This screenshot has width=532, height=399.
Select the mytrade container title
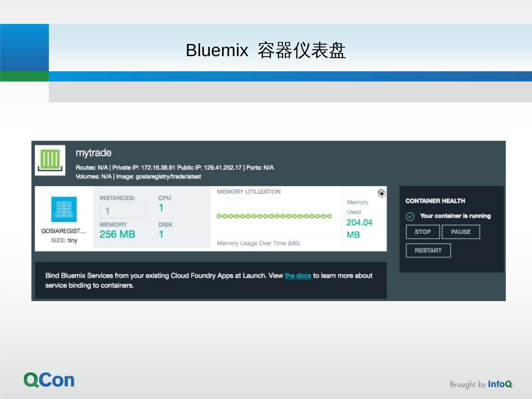point(93,153)
